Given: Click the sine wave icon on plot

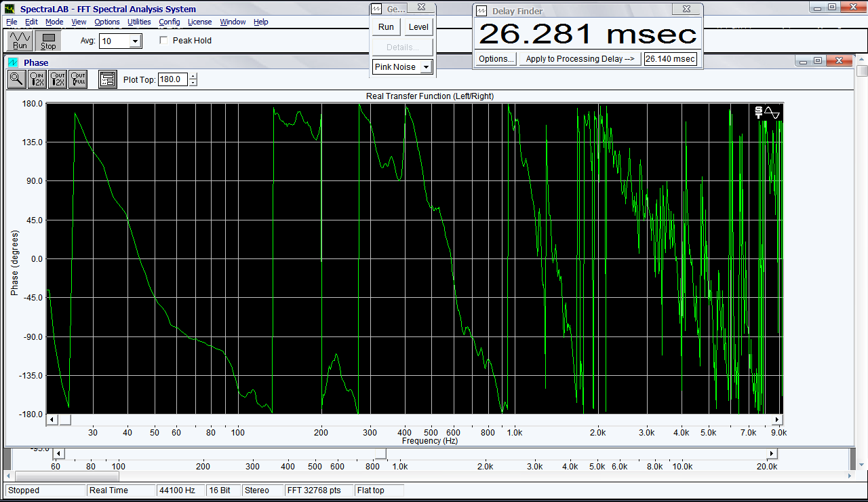Looking at the screenshot, I should 772,113.
